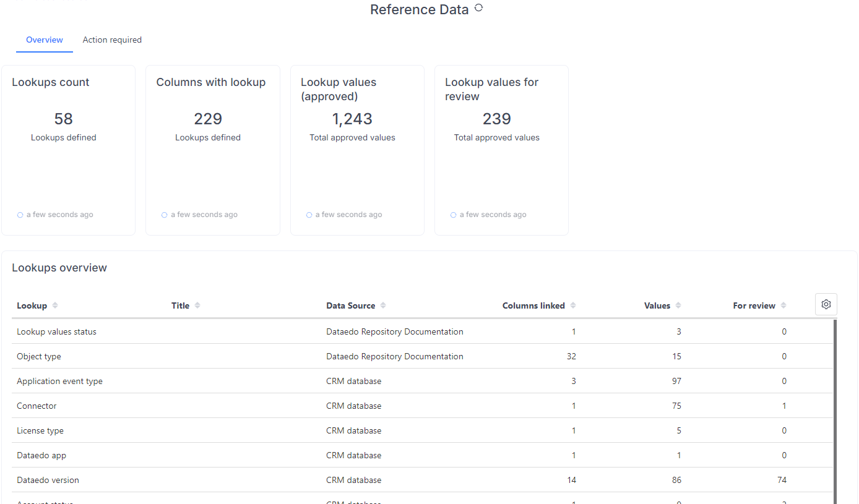The width and height of the screenshot is (859, 504).
Task: Click CRM database in the License type row
Action: coord(354,430)
